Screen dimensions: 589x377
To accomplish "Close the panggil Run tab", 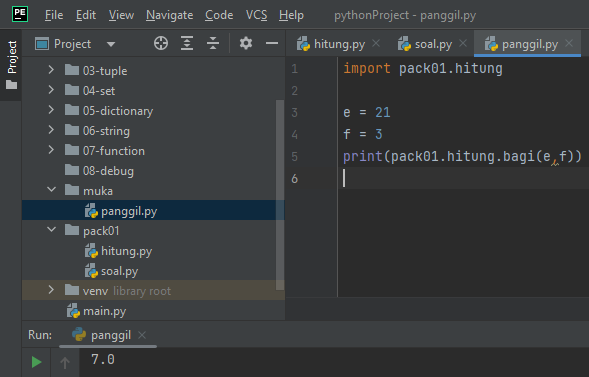I will pyautogui.click(x=142, y=335).
